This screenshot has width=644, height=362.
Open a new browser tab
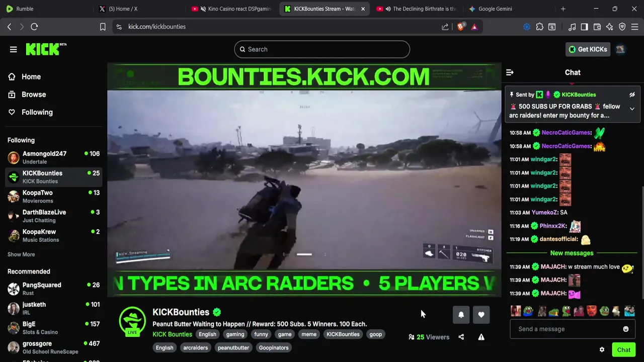(x=563, y=9)
